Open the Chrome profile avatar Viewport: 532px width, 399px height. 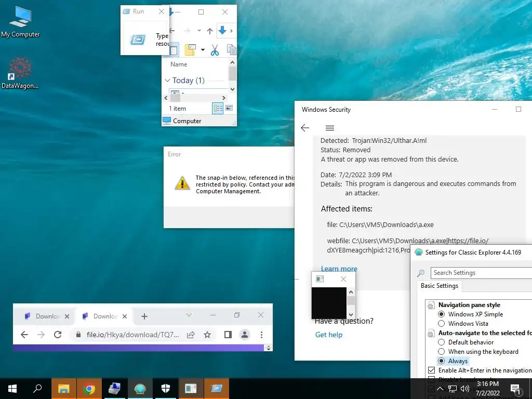click(244, 335)
